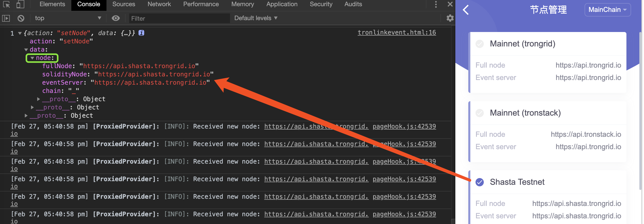Click the 节点管理 page title
The height and width of the screenshot is (224, 644).
548,10
